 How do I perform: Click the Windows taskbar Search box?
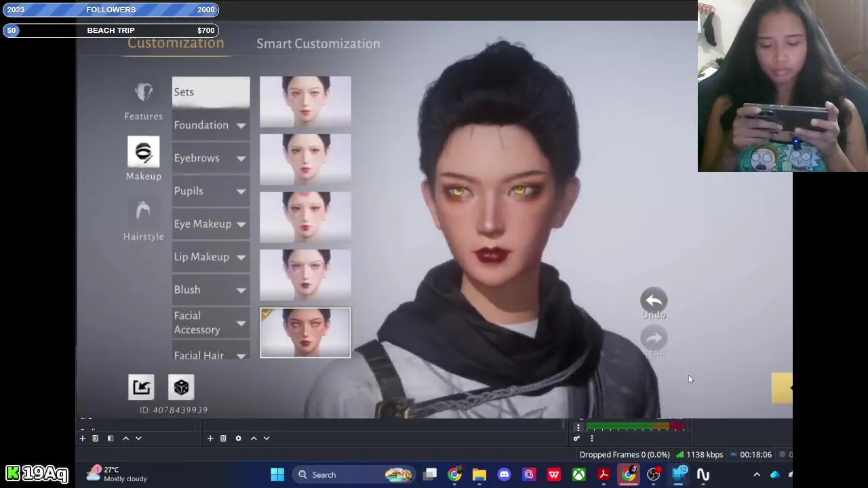[353, 474]
